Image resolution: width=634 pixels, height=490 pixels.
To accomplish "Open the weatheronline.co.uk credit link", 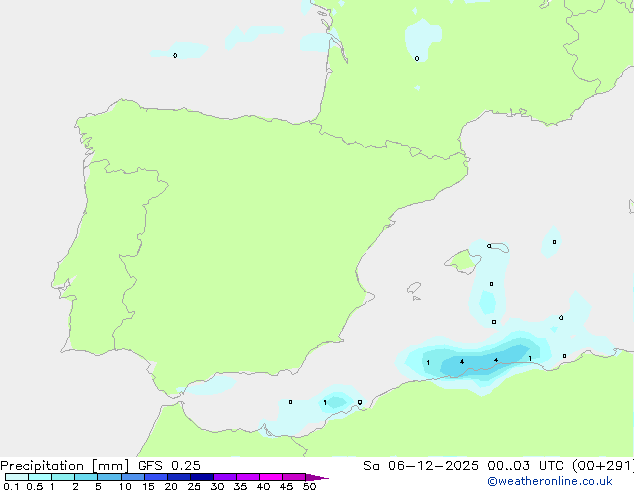I will tap(550, 481).
